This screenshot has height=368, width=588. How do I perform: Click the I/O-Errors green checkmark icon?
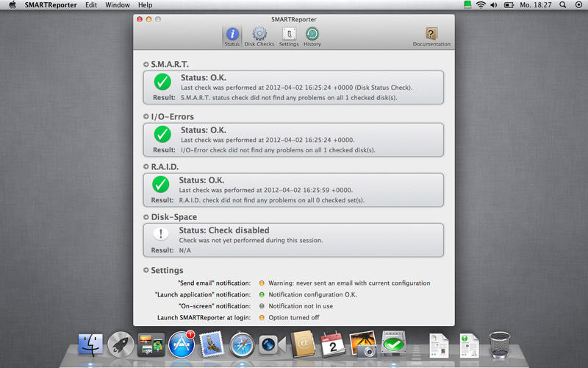162,134
